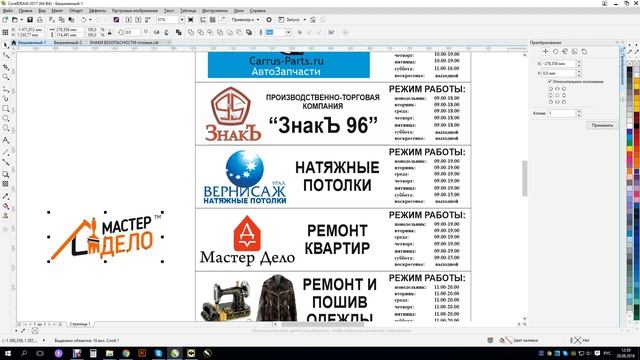The width and height of the screenshot is (640, 360).
Task: Click the Weld shaping icon in property bar
Action: [191, 32]
